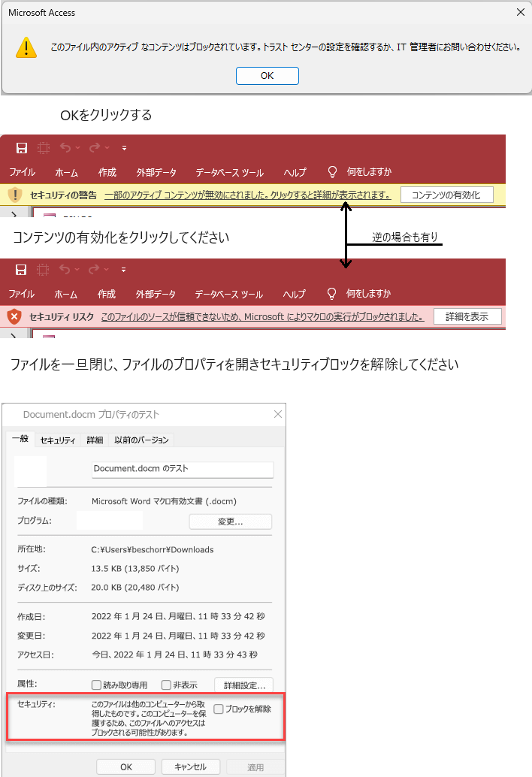532x777 pixels.
Task: Open ファイル menu in the lower Access ribbon
Action: (x=21, y=294)
